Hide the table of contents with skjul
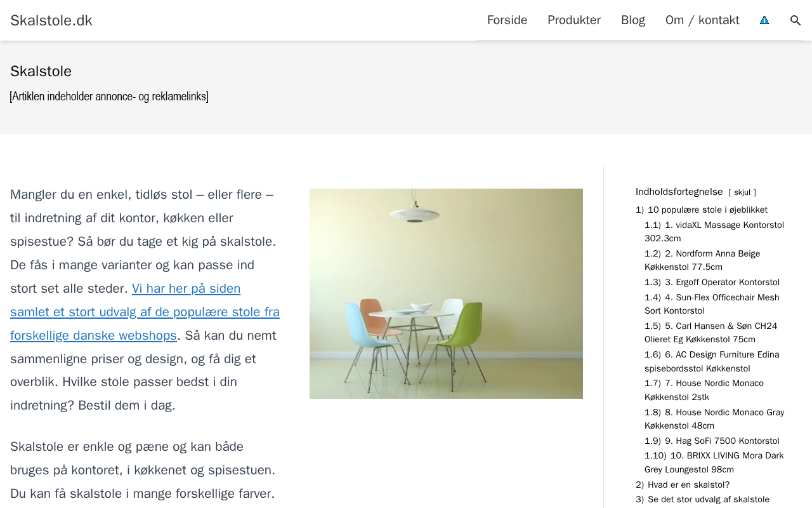This screenshot has width=812, height=508. click(742, 192)
